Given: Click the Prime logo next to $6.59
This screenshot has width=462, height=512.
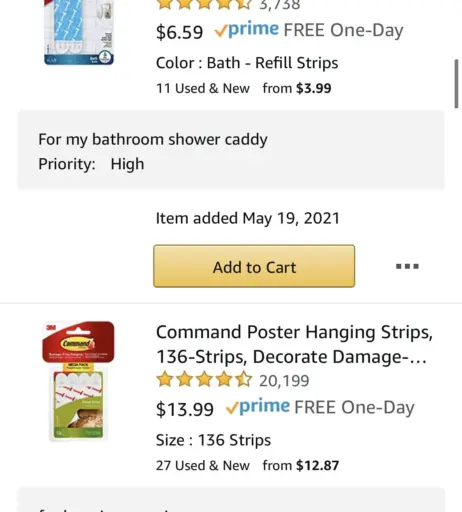Looking at the screenshot, I should [x=247, y=30].
